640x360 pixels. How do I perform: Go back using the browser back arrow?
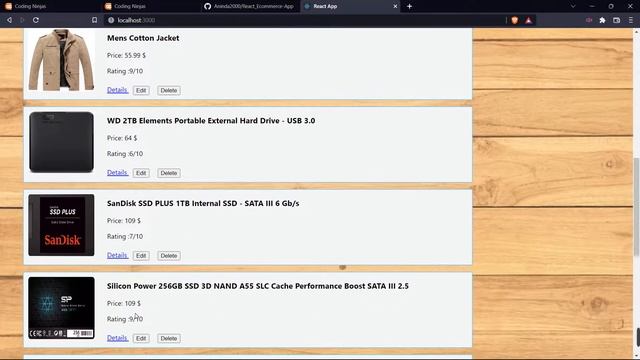point(9,20)
